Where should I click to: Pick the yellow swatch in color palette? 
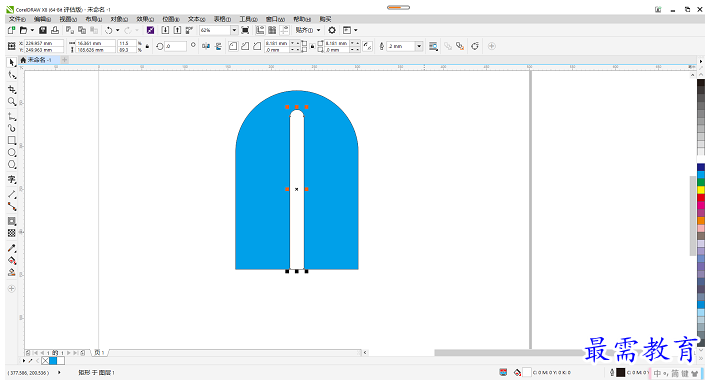[701, 190]
